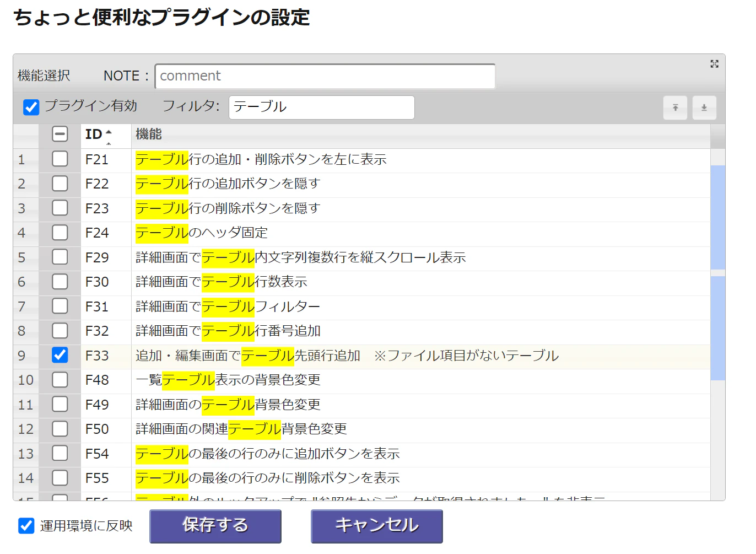Click 詳細画面でテーブルフィルター text
This screenshot has height=554, width=756.
click(x=228, y=306)
